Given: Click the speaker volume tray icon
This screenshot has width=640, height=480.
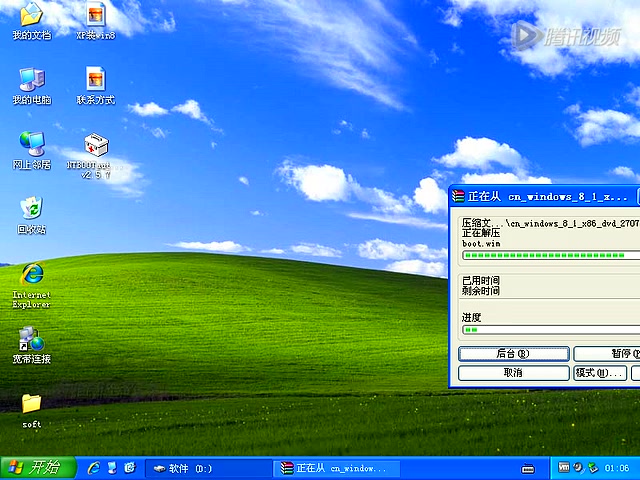Looking at the screenshot, I should (x=578, y=468).
